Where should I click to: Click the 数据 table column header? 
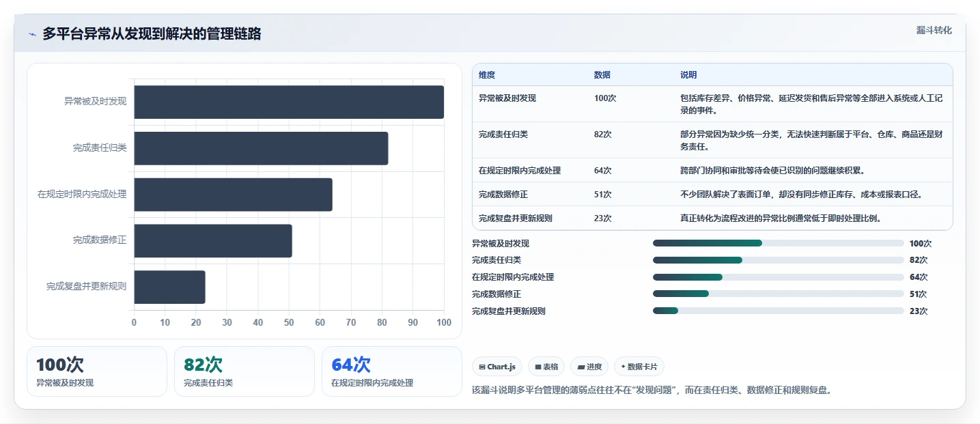coord(602,75)
